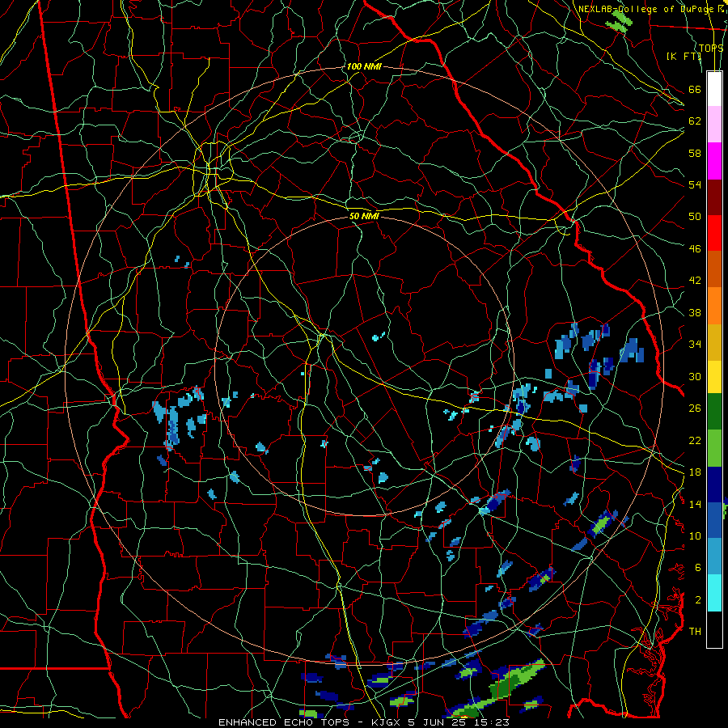This screenshot has width=728, height=728.
Task: Click the light green 18-22 kft legend swatch
Action: pos(714,448)
